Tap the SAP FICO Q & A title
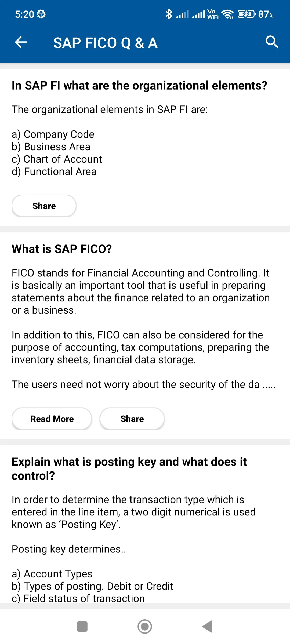Viewport: 290px width, 644px height. coord(105,43)
